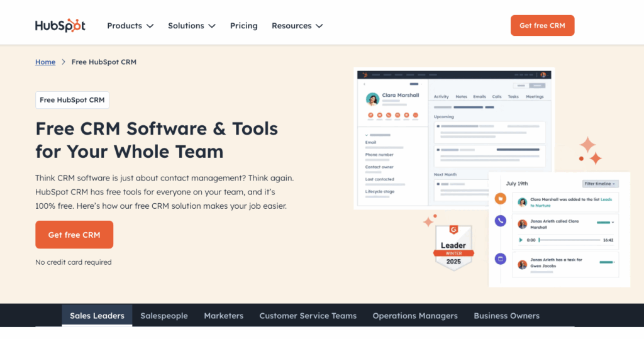Viewport: 644px width, 339px height.
Task: Select the Marketers tab
Action: (223, 316)
